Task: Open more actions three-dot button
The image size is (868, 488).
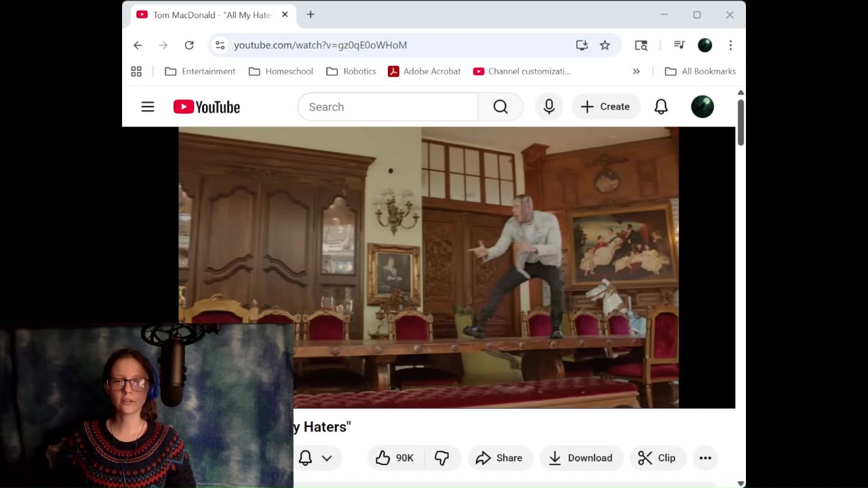Action: click(705, 458)
